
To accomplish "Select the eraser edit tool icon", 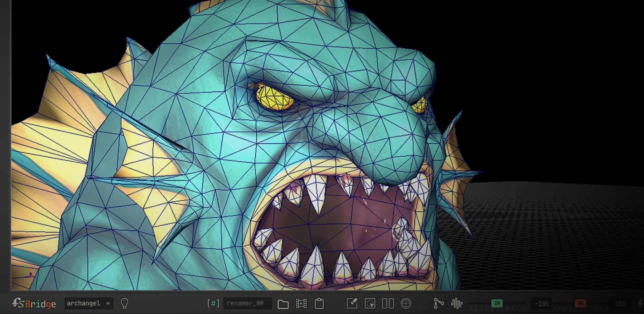I will coord(352,303).
